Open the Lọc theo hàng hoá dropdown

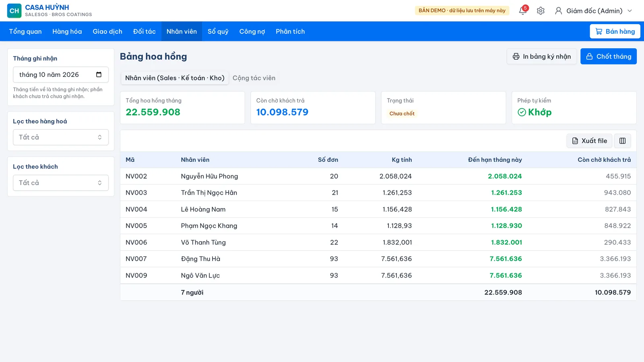pyautogui.click(x=61, y=137)
